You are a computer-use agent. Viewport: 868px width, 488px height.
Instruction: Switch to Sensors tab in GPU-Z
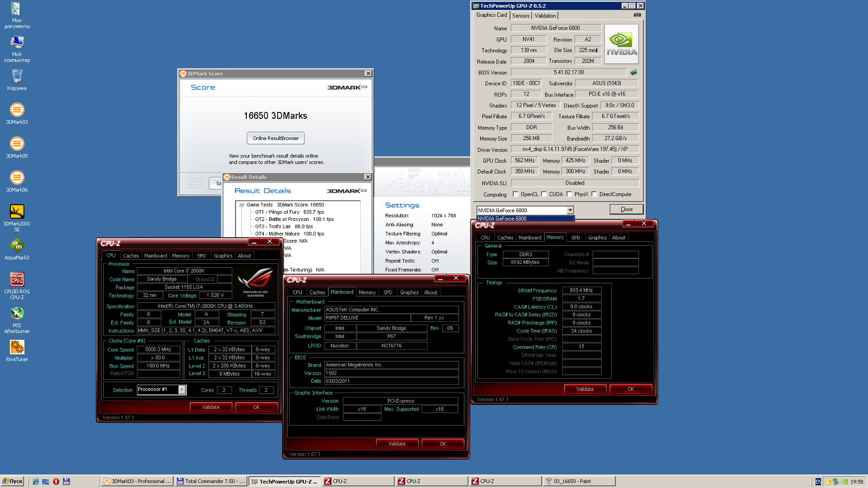click(x=521, y=16)
